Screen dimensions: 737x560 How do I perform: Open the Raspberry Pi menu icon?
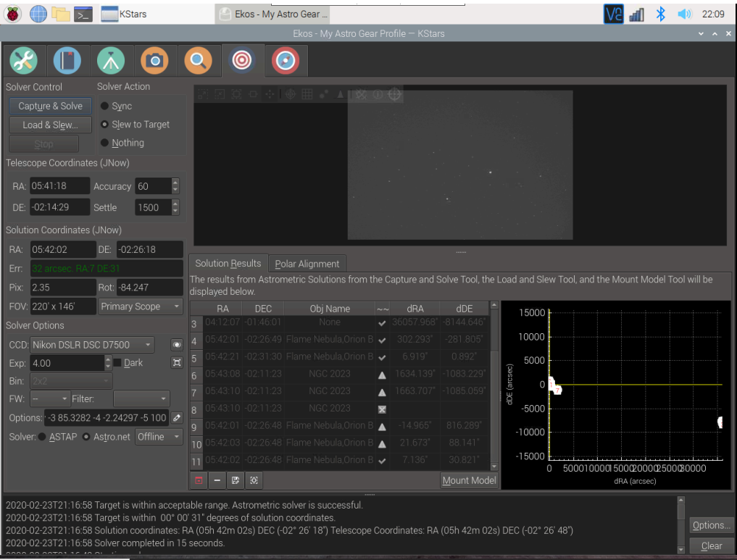13,14
